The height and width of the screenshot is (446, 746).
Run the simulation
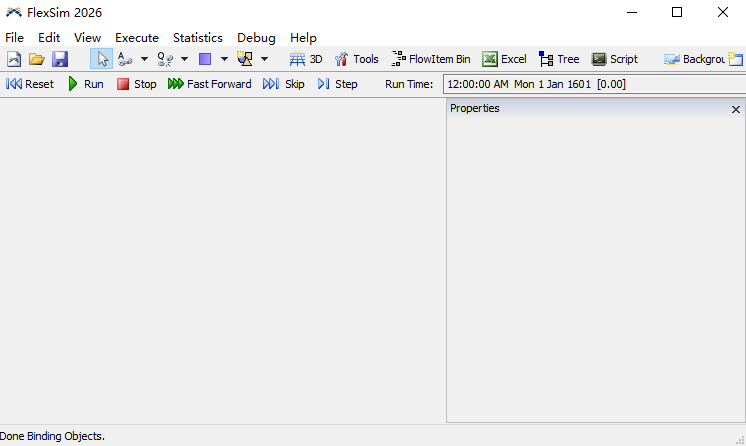pos(86,84)
